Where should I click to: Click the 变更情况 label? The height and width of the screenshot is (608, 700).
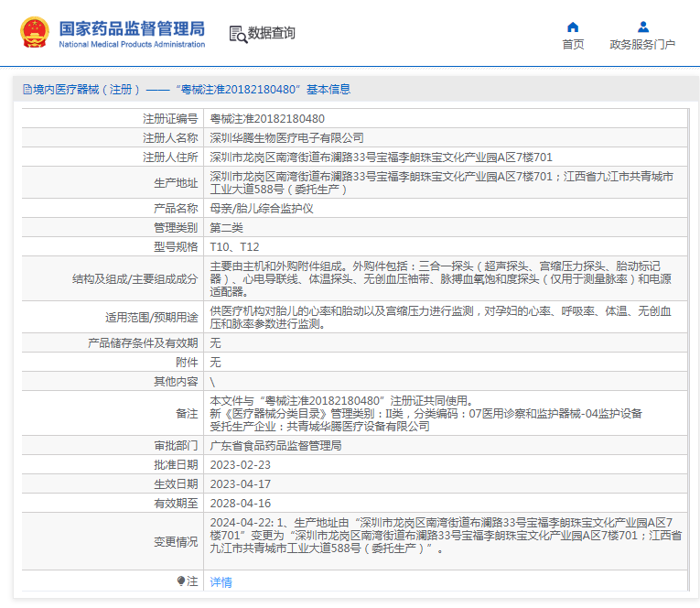(176, 542)
